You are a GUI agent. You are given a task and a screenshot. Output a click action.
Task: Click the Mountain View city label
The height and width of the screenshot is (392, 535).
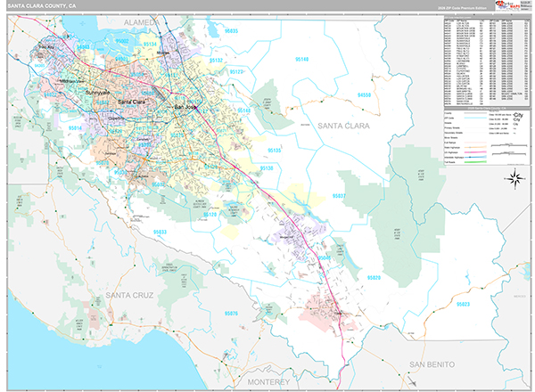(x=71, y=81)
